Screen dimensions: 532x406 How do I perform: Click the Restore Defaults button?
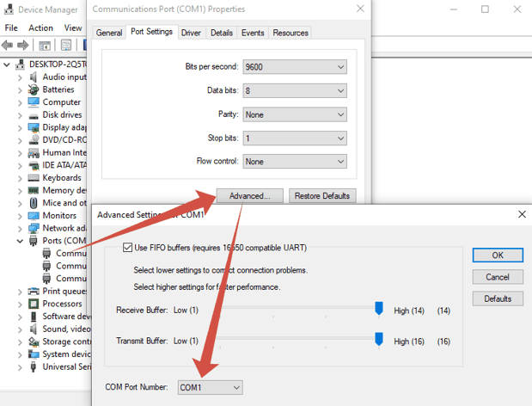click(322, 196)
